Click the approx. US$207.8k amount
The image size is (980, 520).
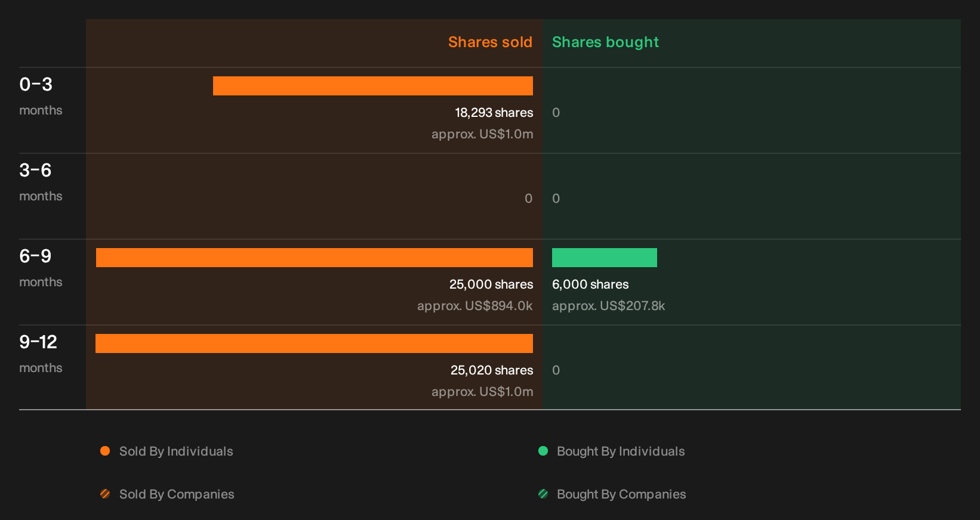(x=609, y=306)
